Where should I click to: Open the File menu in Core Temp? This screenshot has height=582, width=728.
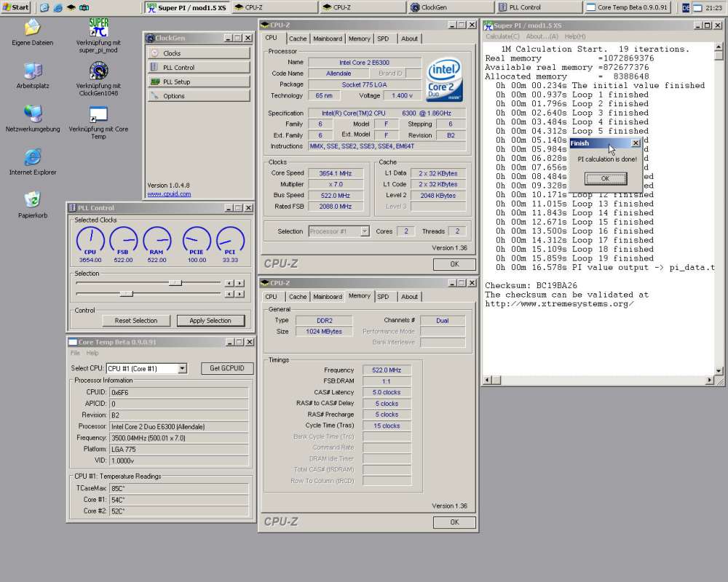coord(75,353)
